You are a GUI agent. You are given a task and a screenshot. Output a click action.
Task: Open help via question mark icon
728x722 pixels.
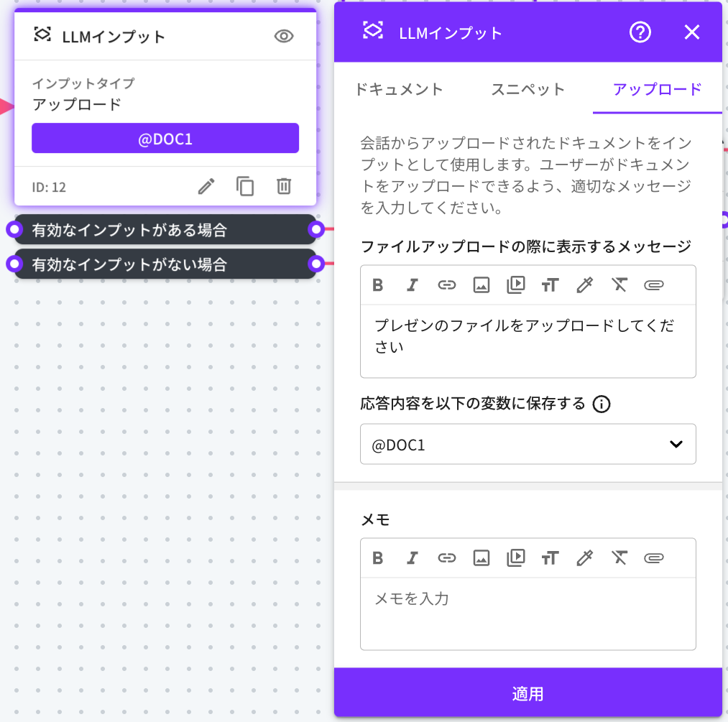point(640,32)
